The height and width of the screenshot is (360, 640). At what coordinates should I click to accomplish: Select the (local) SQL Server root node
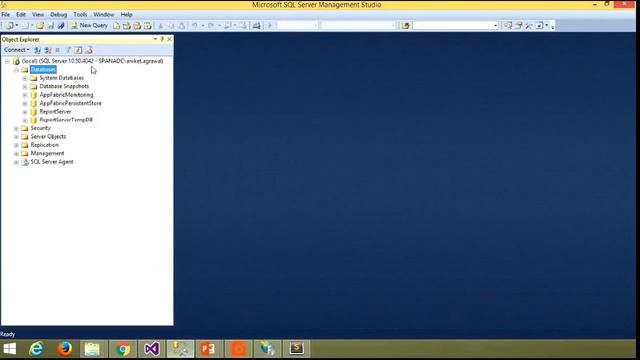pos(92,61)
